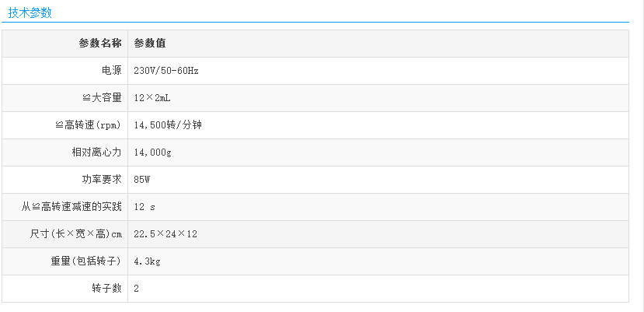The height and width of the screenshot is (312, 644).
Task: Select the 参数名称 column header
Action: [99, 44]
